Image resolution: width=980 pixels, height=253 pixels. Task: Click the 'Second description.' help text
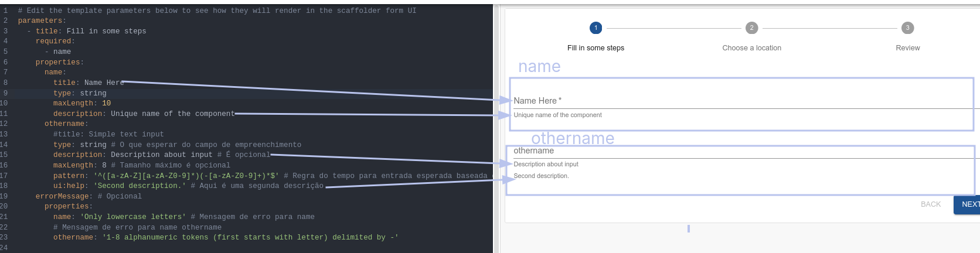tap(541, 176)
